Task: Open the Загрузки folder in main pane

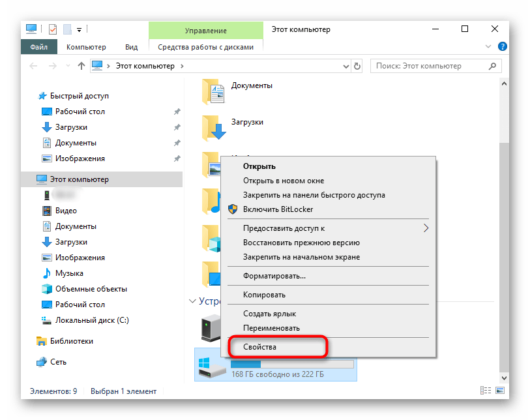Action: (x=214, y=127)
